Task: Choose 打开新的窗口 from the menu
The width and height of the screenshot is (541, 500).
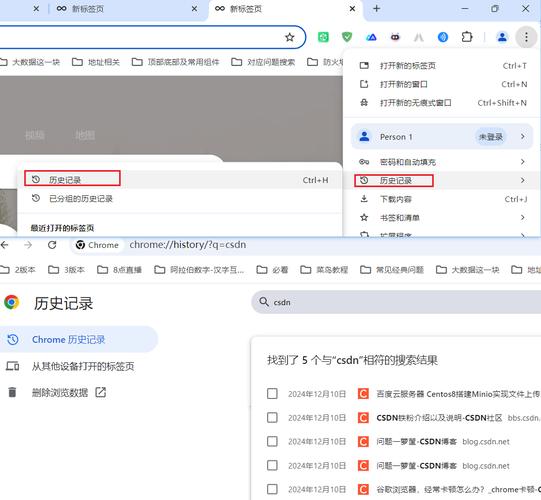Action: click(442, 84)
